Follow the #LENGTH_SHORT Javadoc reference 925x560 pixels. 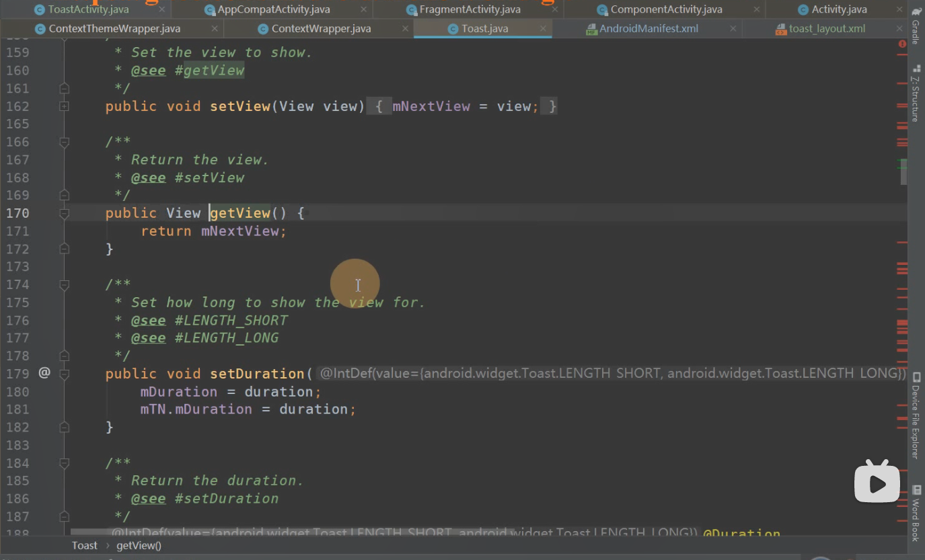tap(231, 320)
